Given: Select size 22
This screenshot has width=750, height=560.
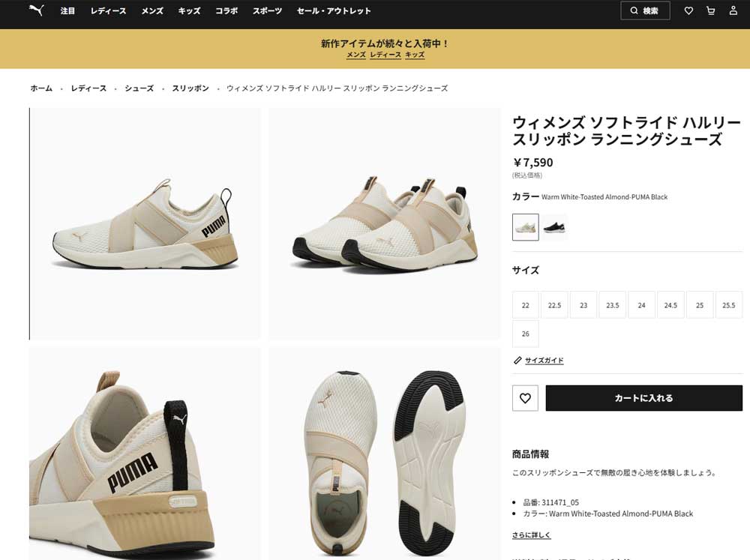Looking at the screenshot, I should point(525,305).
